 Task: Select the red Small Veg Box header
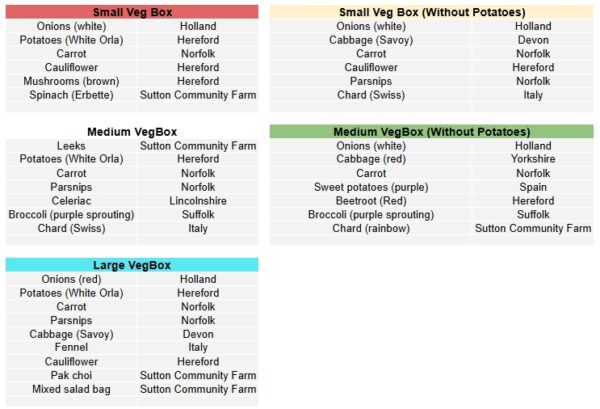pos(131,11)
